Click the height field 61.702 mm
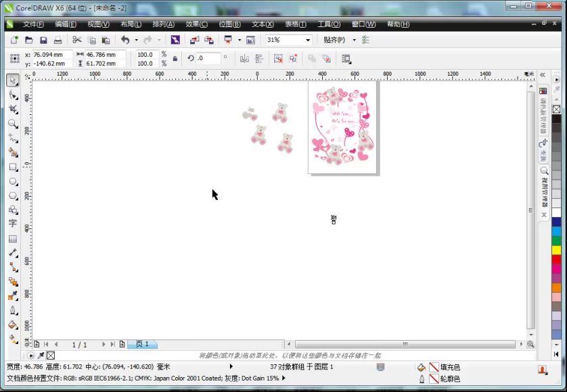The image size is (567, 392). pos(106,64)
